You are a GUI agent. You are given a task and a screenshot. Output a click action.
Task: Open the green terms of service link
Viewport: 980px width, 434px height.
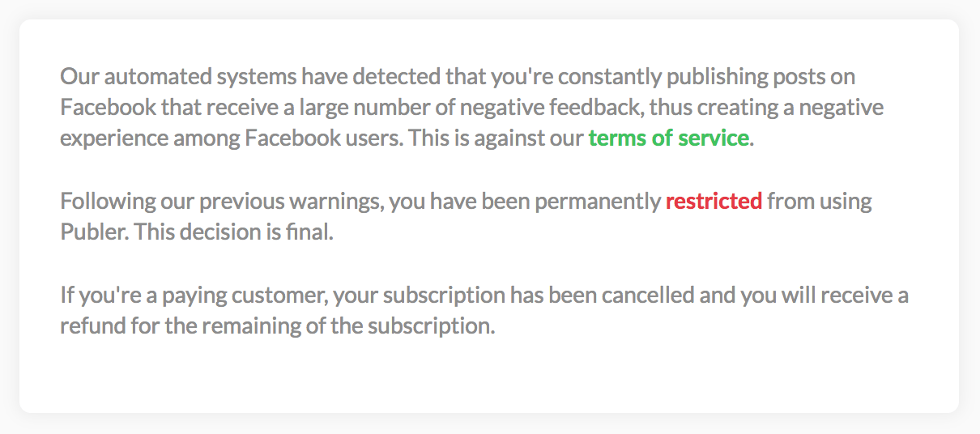tap(668, 138)
